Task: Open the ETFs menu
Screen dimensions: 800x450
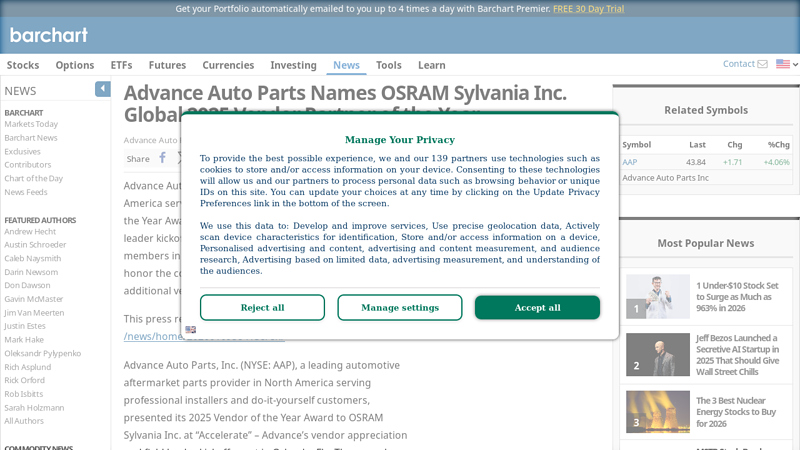Action: 121,65
